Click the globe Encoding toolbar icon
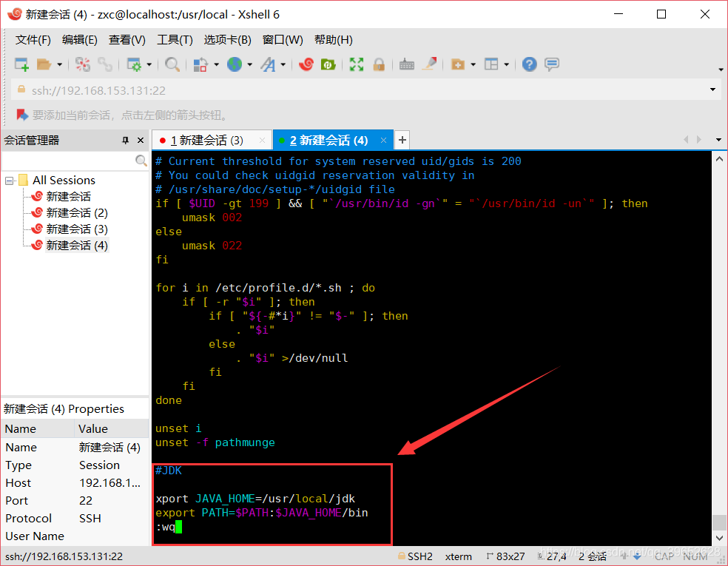728x566 pixels. coord(235,64)
